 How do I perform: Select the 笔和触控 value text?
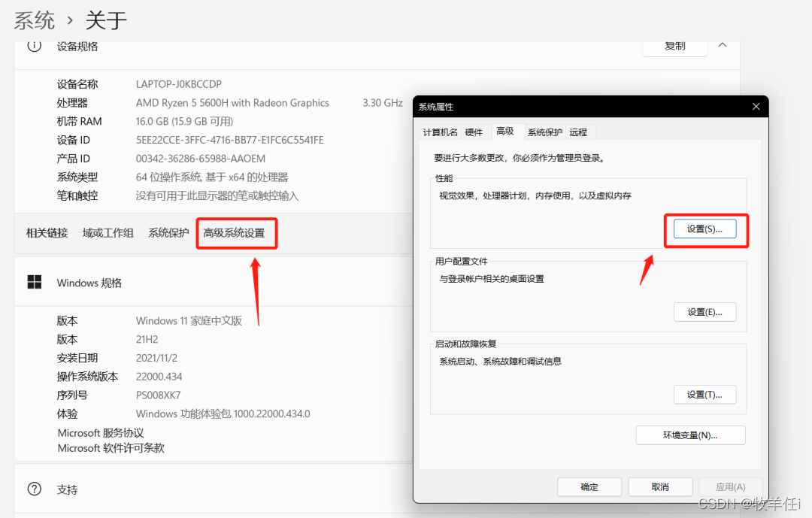point(217,195)
